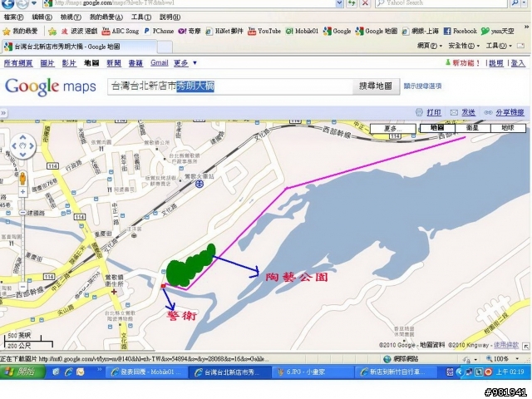Click the 我的最愛 star button
532x399 pixels.
[x=20, y=32]
